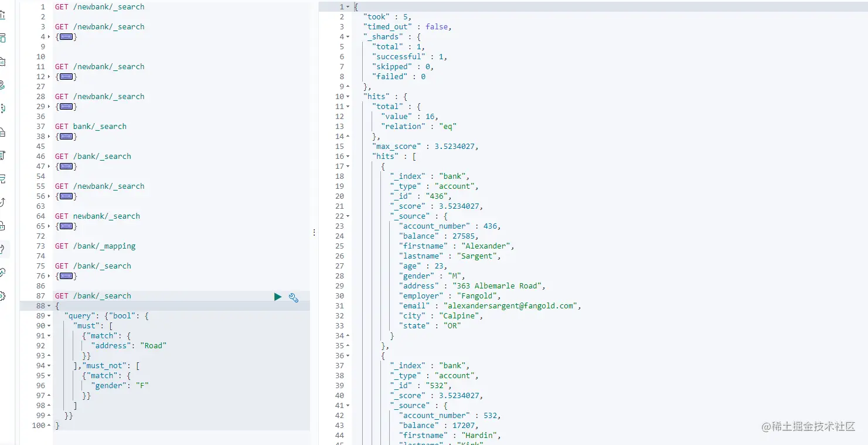Open the wrench request options menu
The width and height of the screenshot is (868, 445).
[294, 297]
